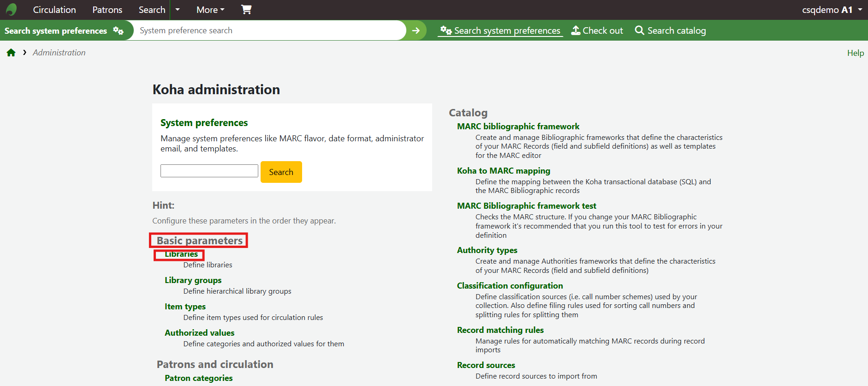Screen dimensions: 868x386
Task: Click the yellow Search button
Action: tap(281, 172)
